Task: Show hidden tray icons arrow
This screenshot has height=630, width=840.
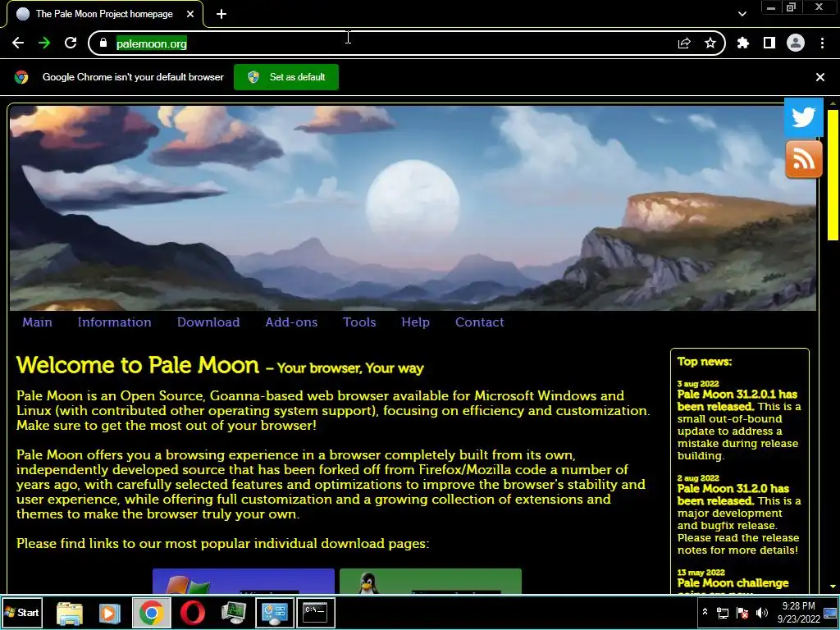Action: click(x=705, y=612)
